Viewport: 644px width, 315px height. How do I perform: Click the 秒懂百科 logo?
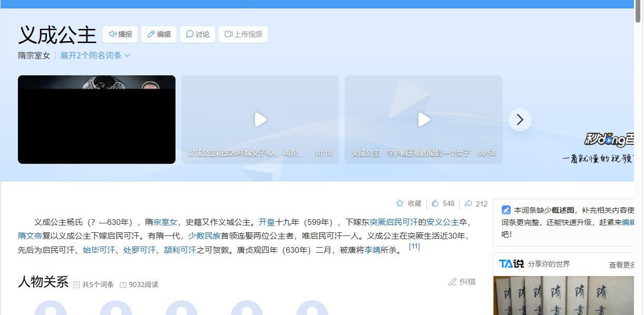[x=609, y=139]
